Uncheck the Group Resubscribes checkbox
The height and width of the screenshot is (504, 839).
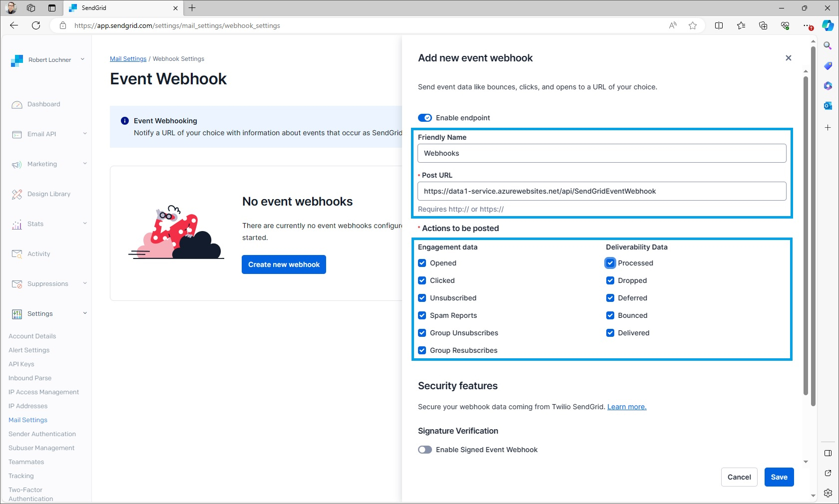[422, 350]
